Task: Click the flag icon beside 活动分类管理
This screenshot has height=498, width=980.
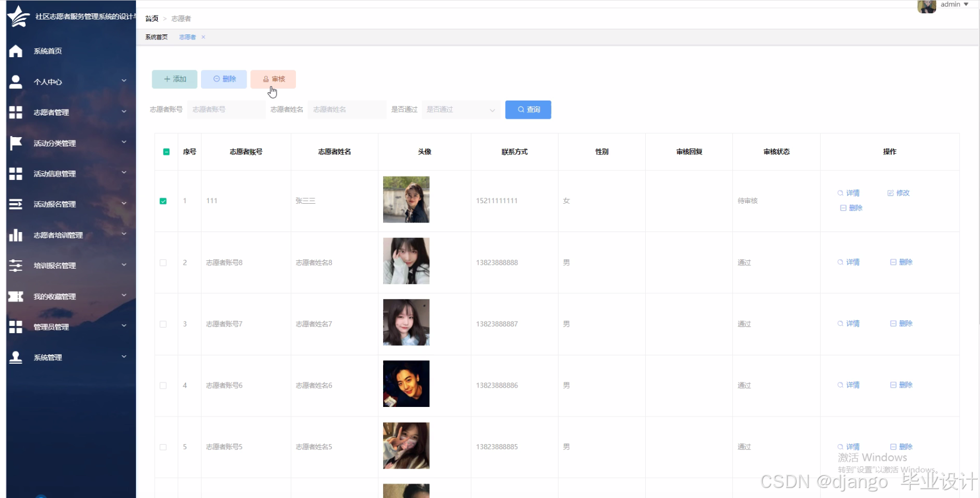Action: coord(16,143)
